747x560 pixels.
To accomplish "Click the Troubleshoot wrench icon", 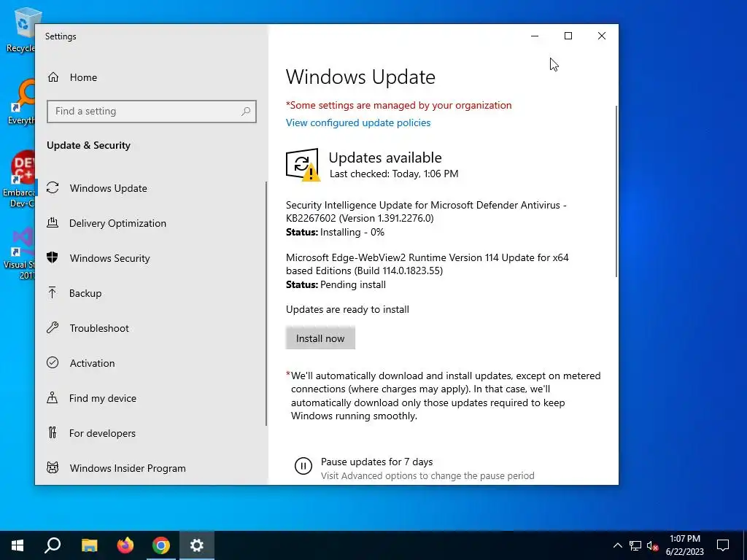I will click(53, 327).
